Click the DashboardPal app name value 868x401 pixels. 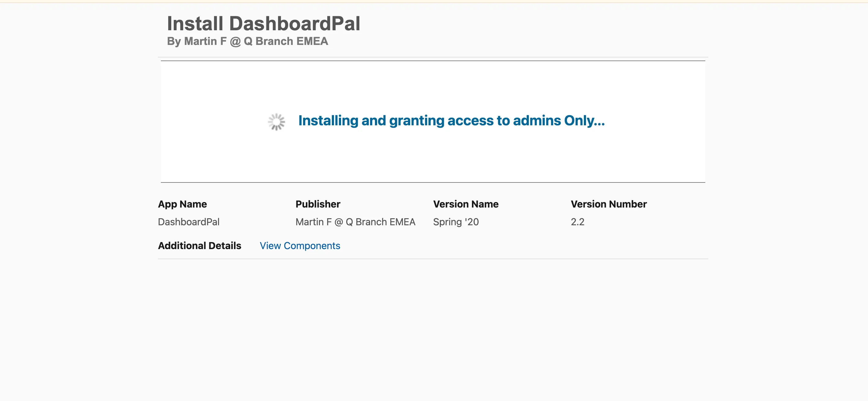tap(188, 222)
